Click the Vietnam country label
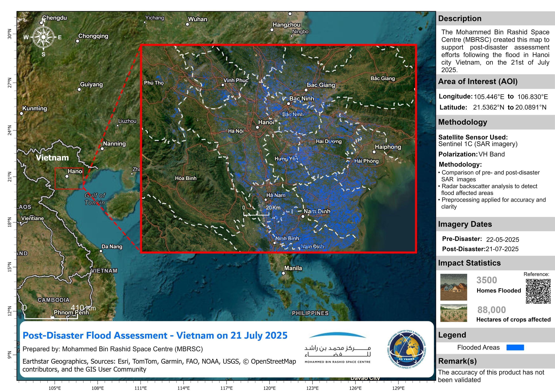 click(x=53, y=158)
